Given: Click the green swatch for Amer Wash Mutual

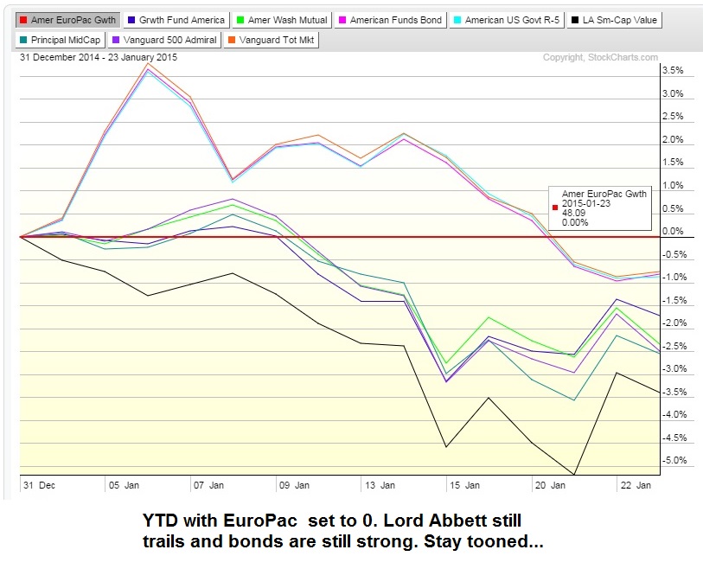Looking at the screenshot, I should pyautogui.click(x=240, y=20).
